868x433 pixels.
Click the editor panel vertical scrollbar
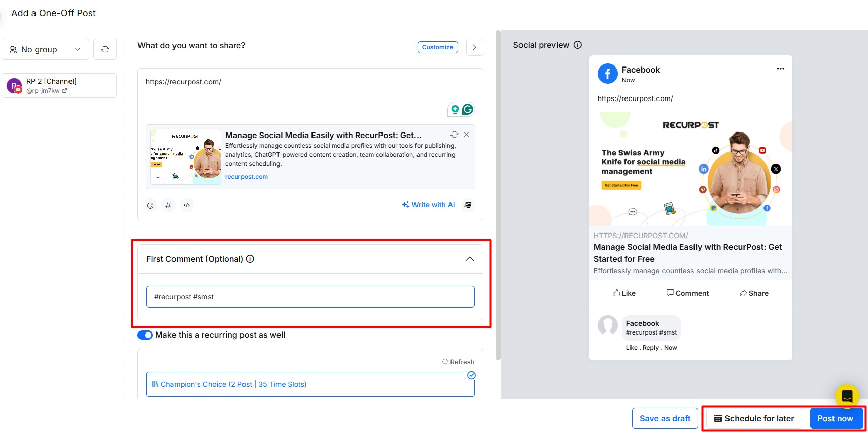click(x=498, y=195)
